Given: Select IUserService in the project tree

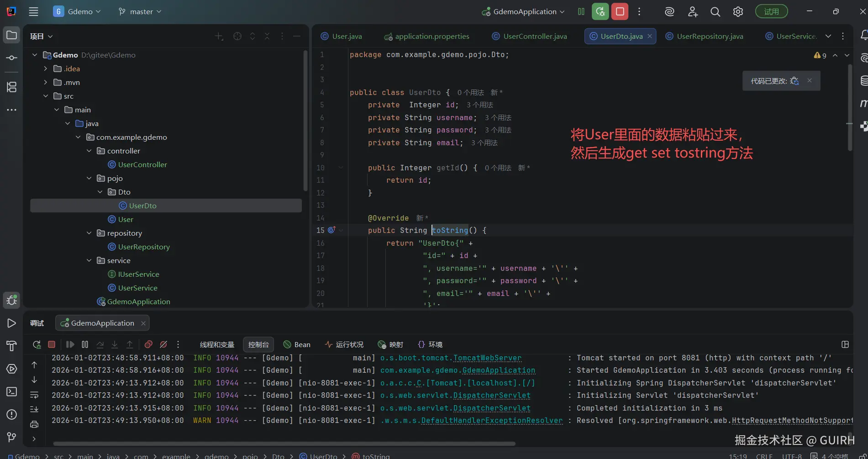Looking at the screenshot, I should pyautogui.click(x=138, y=274).
